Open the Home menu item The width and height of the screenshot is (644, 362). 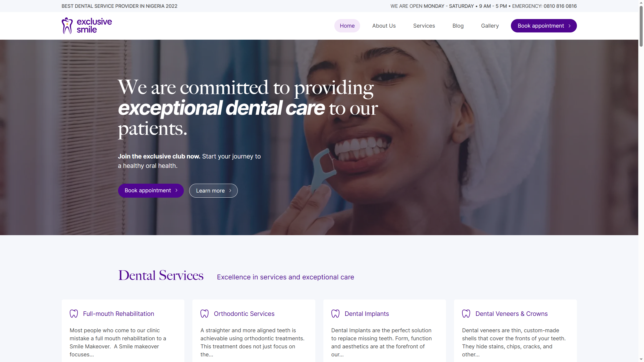[347, 26]
